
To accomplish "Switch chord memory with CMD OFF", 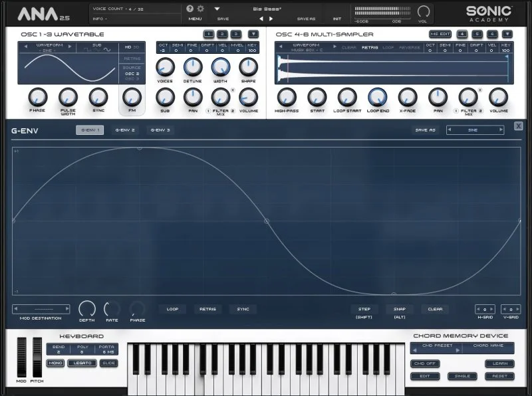I will tap(425, 363).
